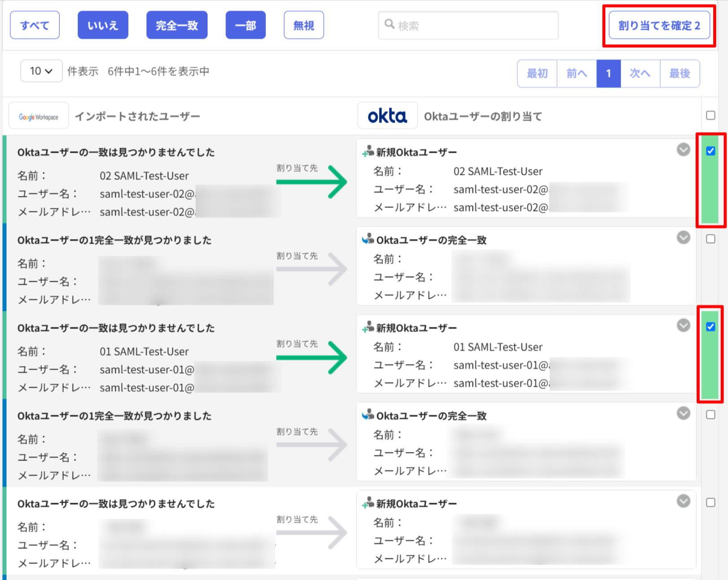
Task: Uncheck the confirmation checkbox for 02 SAML-Test-User
Action: tap(710, 151)
